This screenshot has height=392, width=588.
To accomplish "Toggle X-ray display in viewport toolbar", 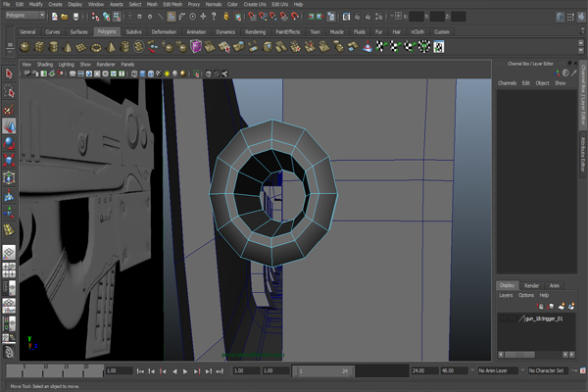I will [209, 73].
